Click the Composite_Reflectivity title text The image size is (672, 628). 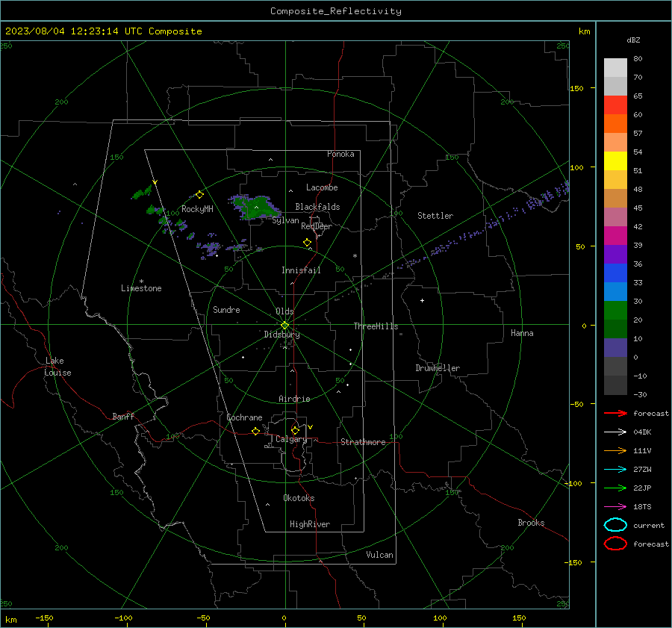[x=335, y=11]
